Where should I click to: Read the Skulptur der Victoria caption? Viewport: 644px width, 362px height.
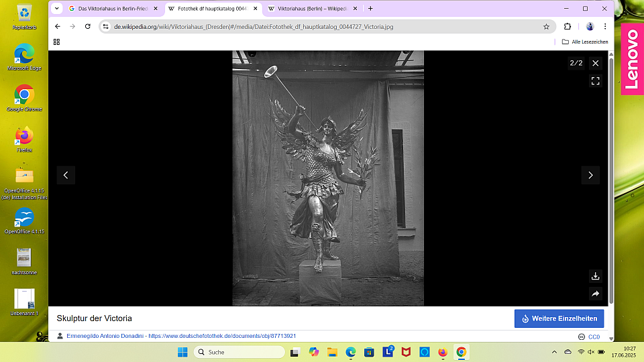[x=94, y=318]
